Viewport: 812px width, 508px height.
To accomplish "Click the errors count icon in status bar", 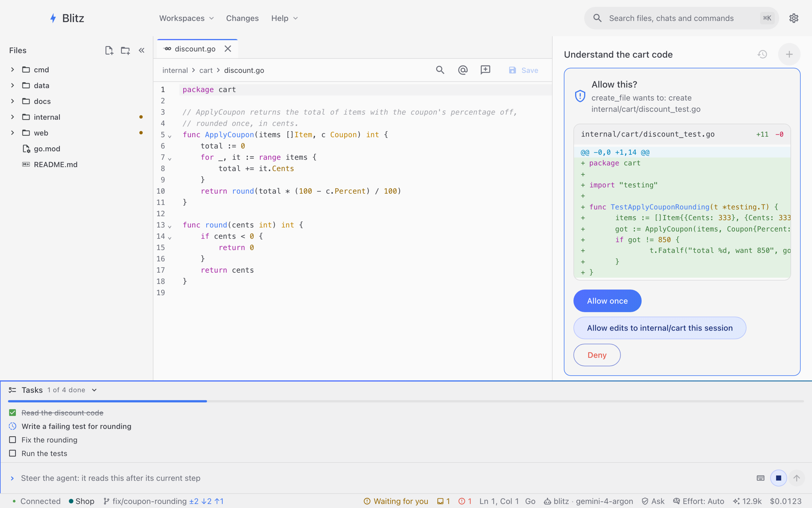I will 465,501.
